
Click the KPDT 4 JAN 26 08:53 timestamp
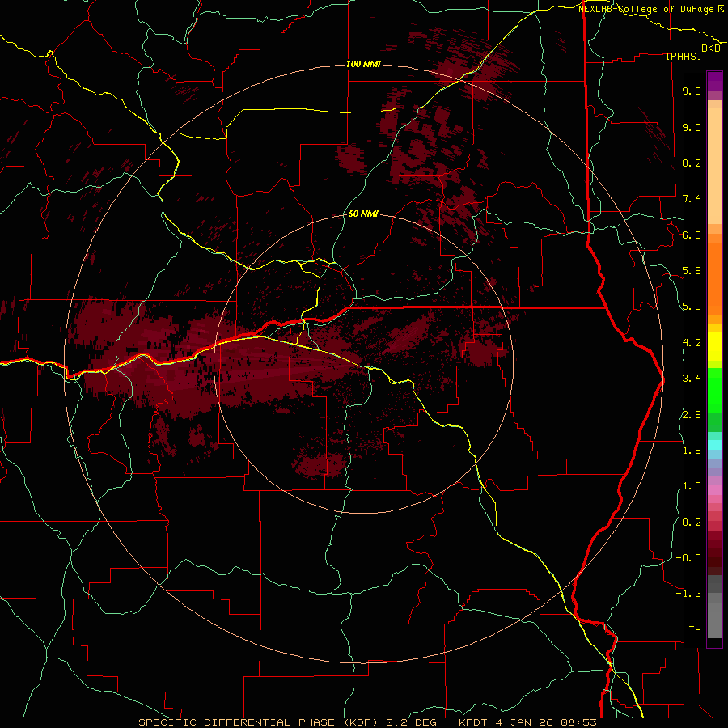click(527, 722)
